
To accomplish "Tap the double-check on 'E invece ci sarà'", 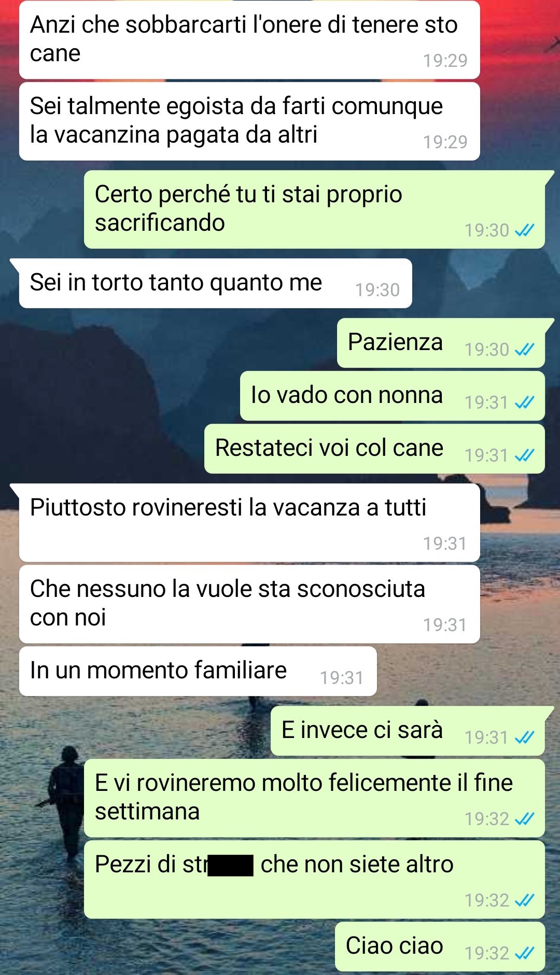I will click(524, 737).
